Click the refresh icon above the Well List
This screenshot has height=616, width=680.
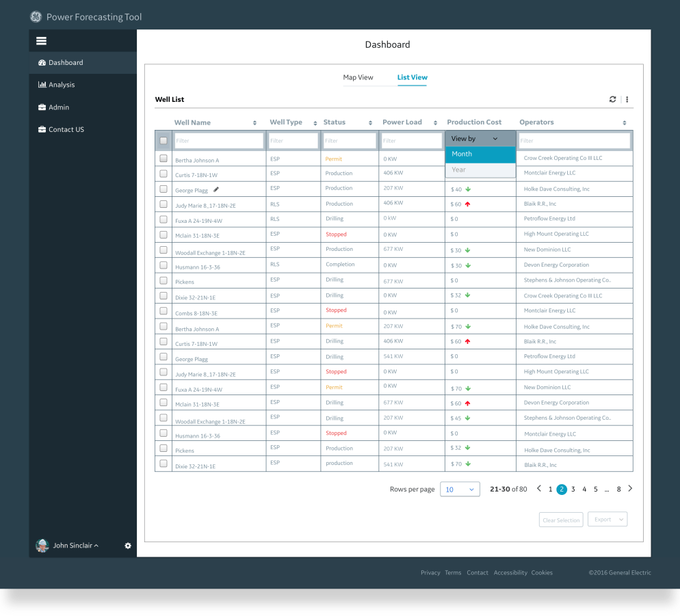(612, 98)
